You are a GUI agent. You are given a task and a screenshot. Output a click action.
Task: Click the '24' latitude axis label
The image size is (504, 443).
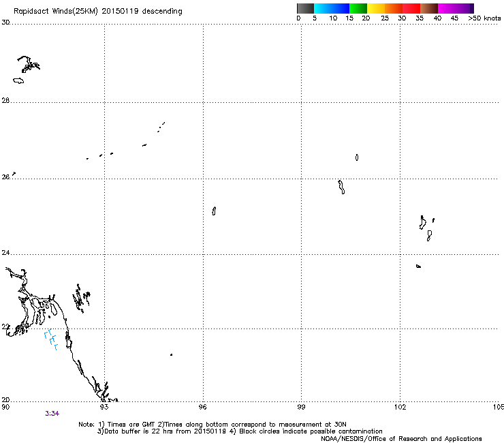(x=5, y=253)
